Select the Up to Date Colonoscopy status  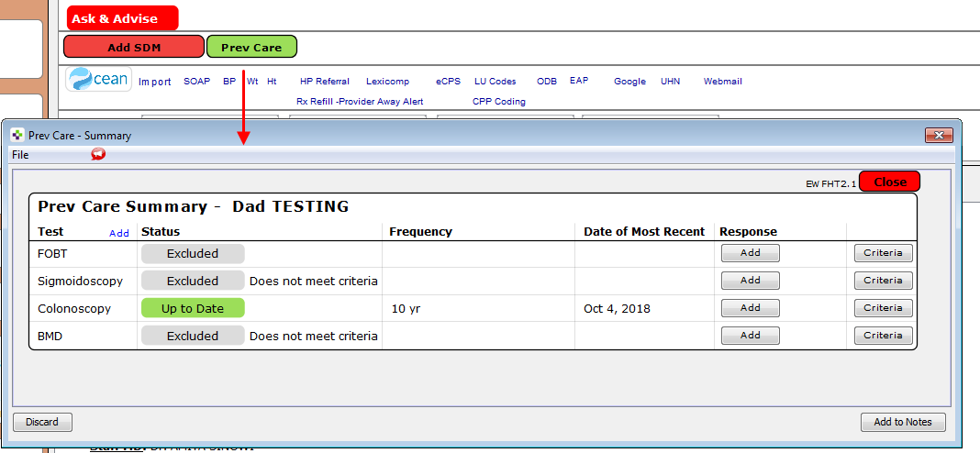193,308
